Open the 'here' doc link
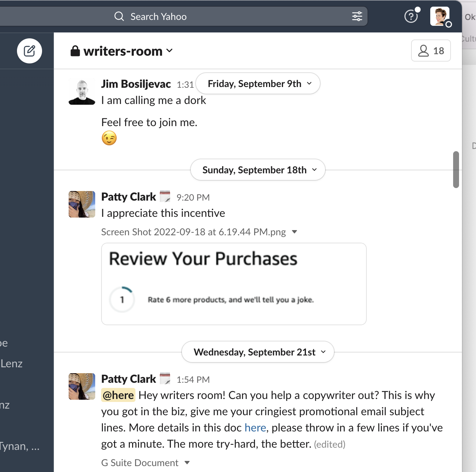 coord(255,428)
